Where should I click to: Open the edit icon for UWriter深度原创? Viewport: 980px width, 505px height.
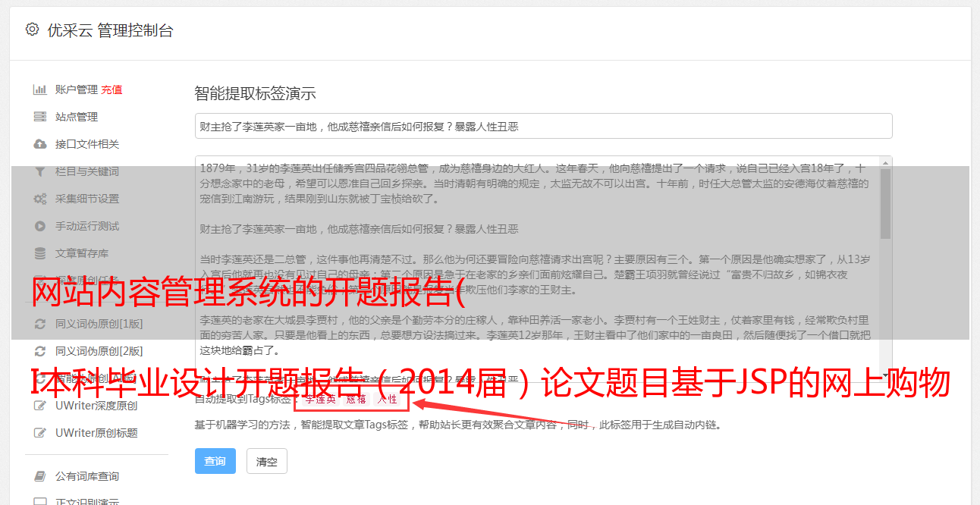[x=40, y=406]
